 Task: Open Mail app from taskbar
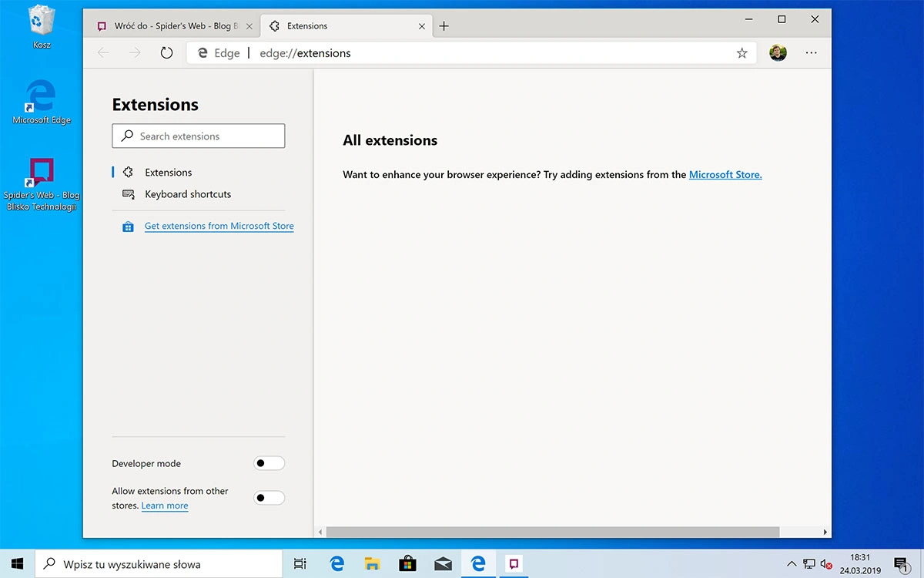pos(443,564)
